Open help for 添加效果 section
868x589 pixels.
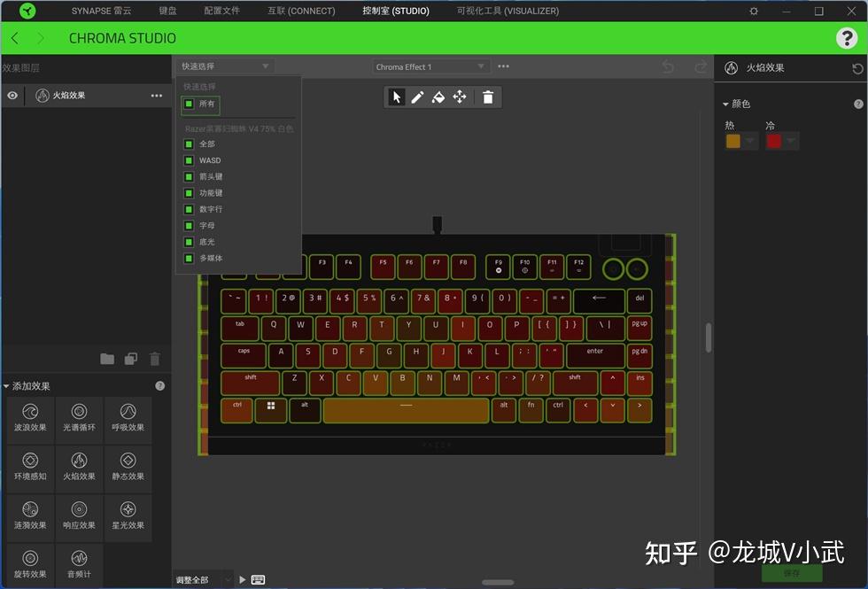click(x=160, y=386)
